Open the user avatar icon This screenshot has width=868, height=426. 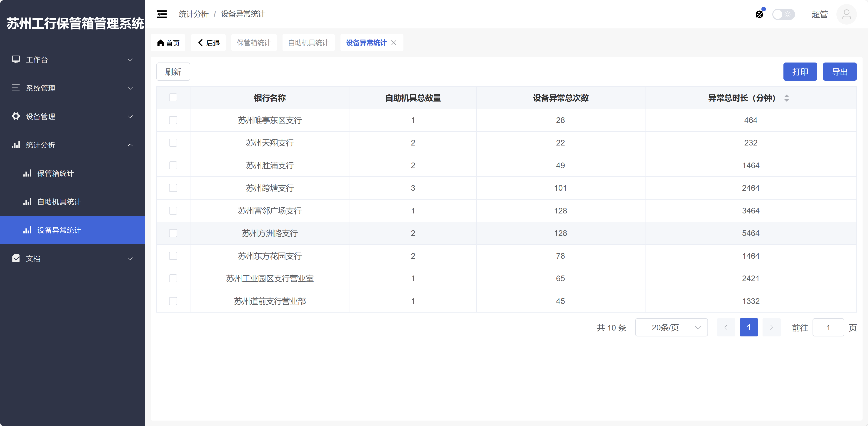click(846, 14)
